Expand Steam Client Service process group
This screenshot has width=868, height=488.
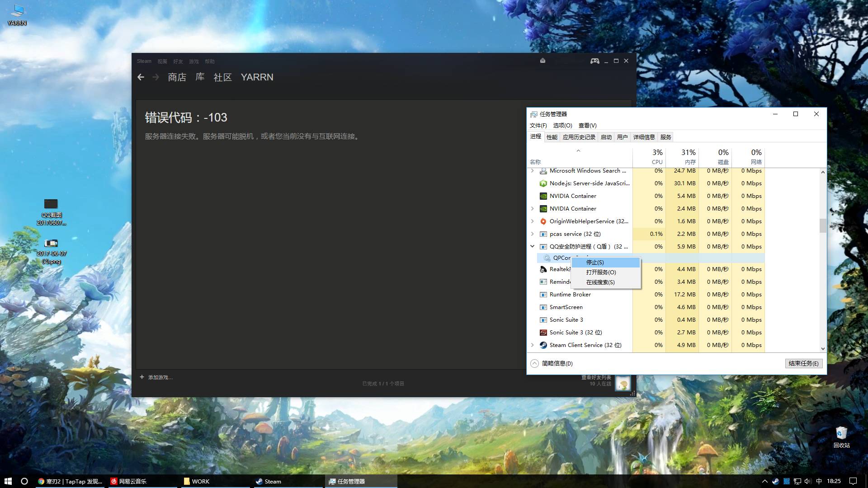point(532,345)
